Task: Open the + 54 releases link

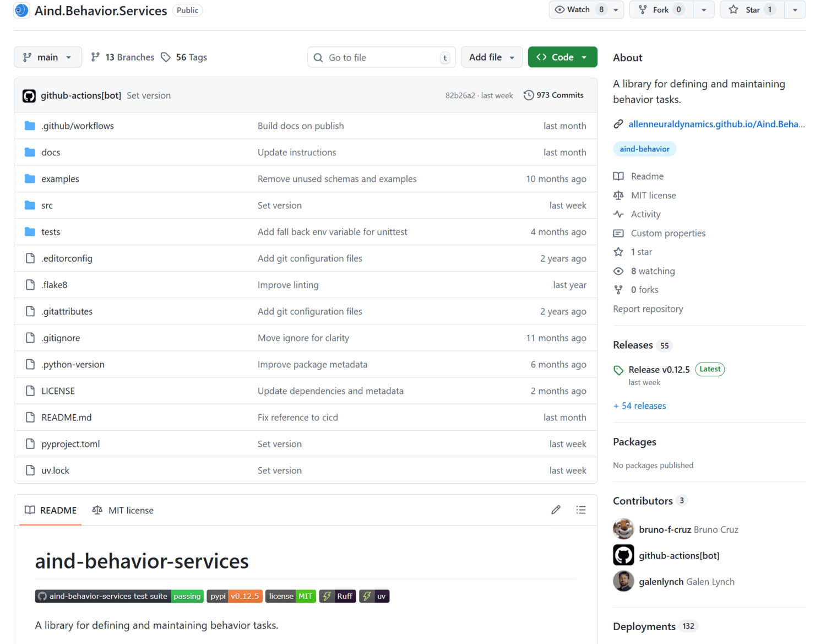Action: (x=640, y=405)
